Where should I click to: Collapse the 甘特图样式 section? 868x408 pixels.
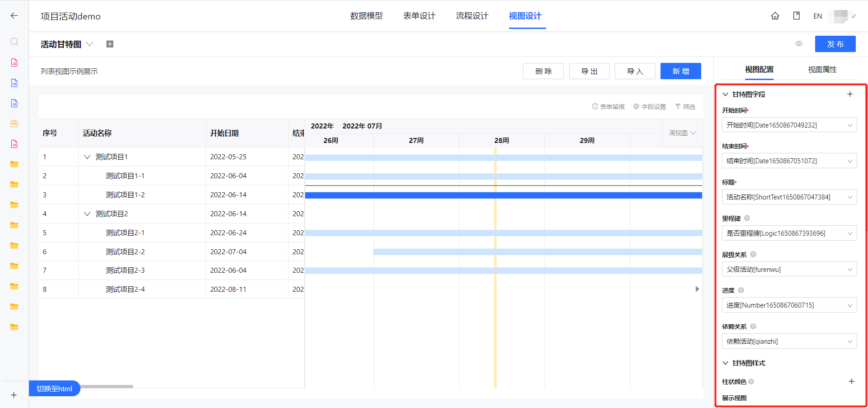(x=725, y=363)
